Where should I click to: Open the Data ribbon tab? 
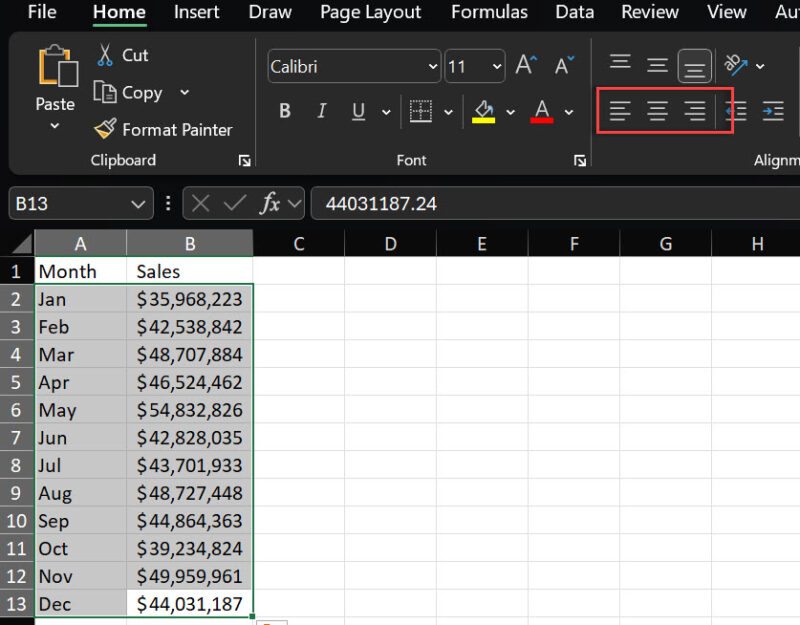click(x=574, y=13)
